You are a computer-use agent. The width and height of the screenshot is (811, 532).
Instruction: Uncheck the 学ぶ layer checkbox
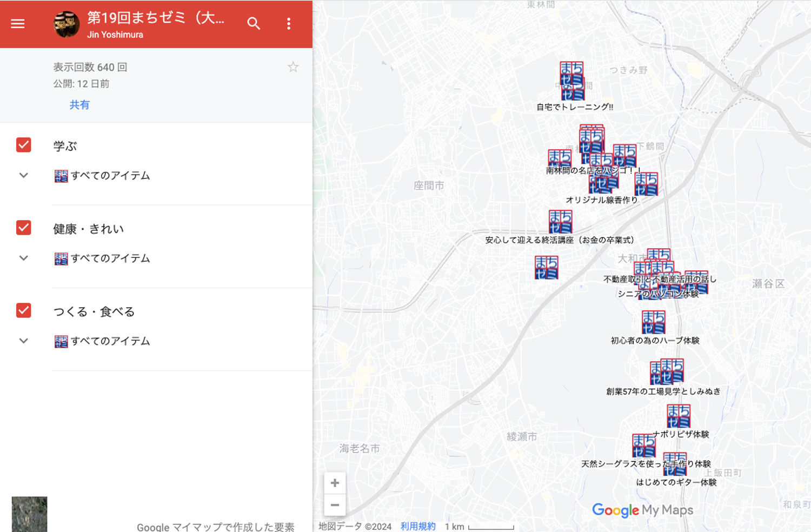24,145
